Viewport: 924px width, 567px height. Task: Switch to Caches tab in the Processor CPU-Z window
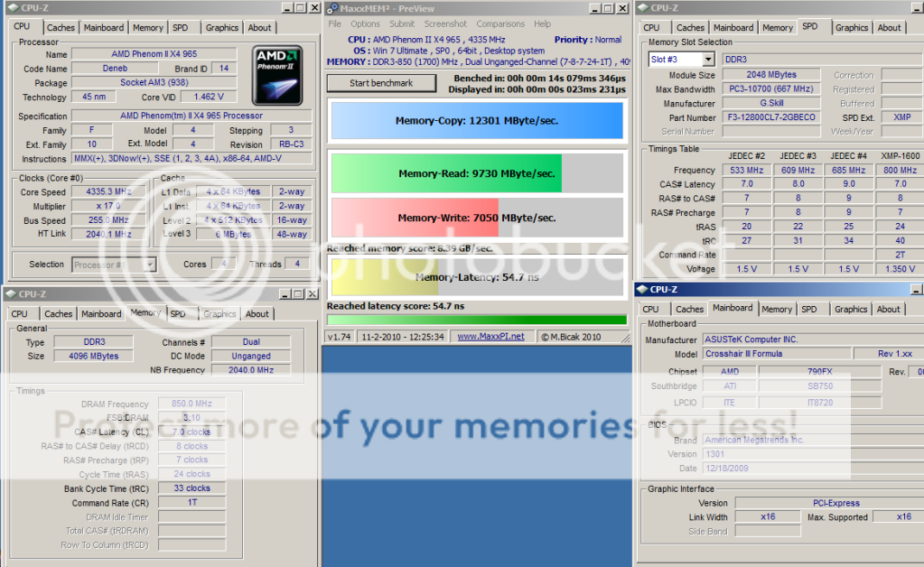[x=61, y=28]
